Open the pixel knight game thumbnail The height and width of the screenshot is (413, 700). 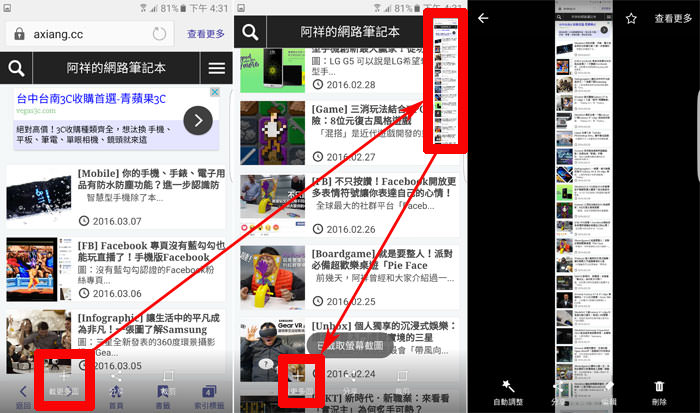272,133
